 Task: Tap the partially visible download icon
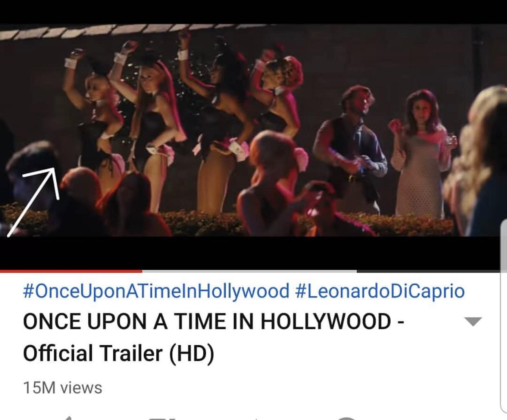click(347, 418)
